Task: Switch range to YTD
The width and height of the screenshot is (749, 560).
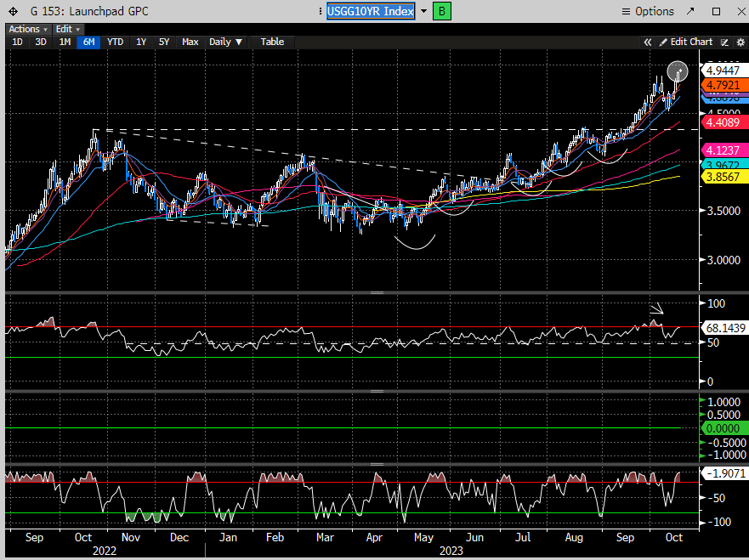Action: (x=115, y=42)
